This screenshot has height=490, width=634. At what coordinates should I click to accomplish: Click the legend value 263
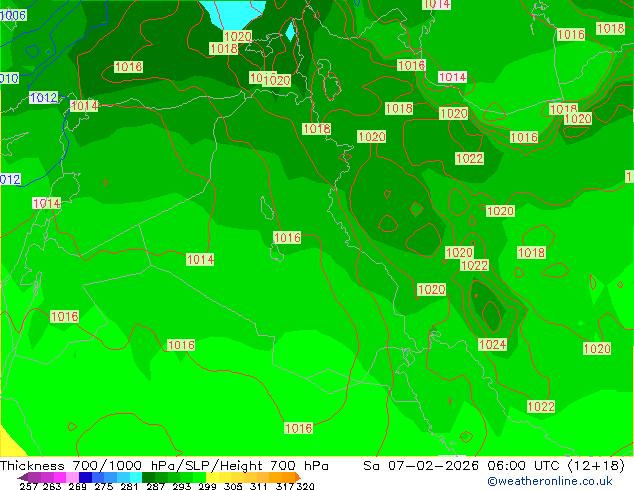(x=52, y=486)
